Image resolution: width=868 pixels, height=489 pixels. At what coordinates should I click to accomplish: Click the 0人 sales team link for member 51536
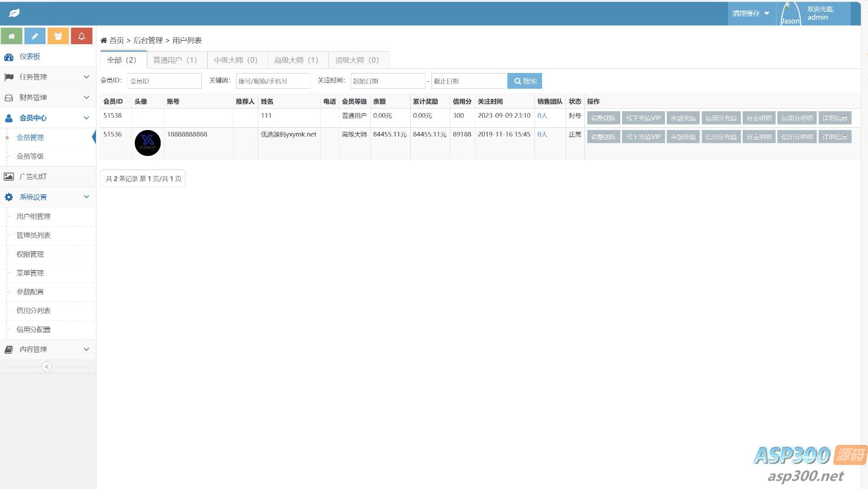point(542,135)
